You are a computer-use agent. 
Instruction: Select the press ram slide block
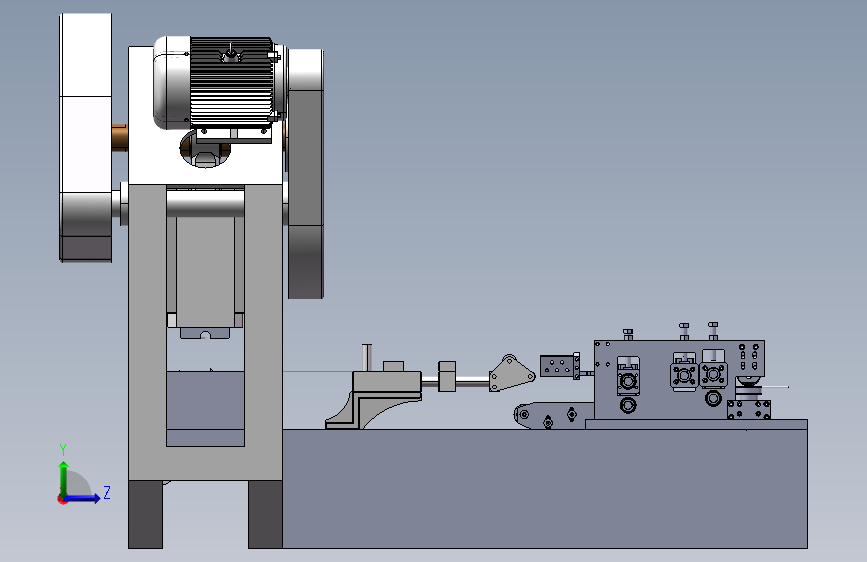point(205,272)
